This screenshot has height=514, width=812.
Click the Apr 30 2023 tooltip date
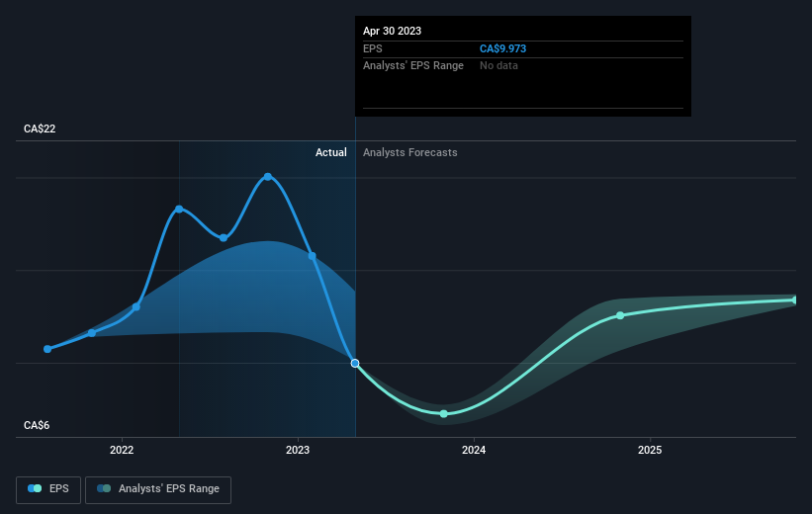coord(392,31)
